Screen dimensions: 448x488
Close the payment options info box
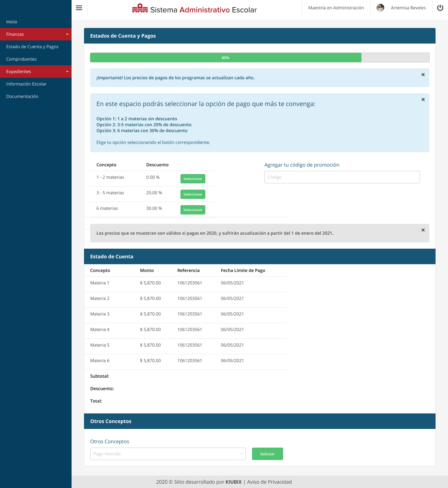423,99
